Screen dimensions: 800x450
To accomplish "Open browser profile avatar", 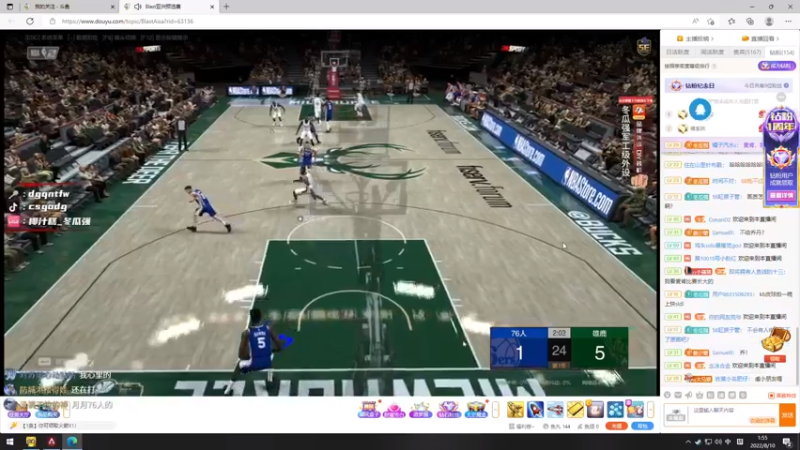I will click(x=769, y=21).
